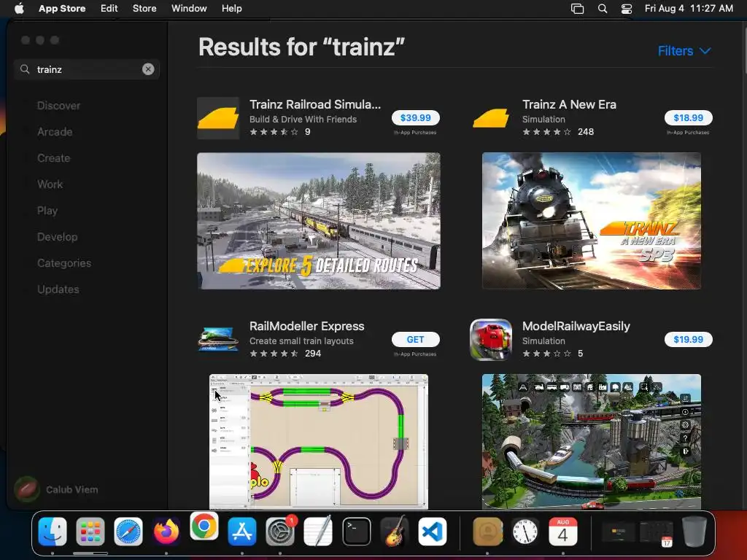Open the Apple menu
The image size is (747, 560).
[19, 9]
